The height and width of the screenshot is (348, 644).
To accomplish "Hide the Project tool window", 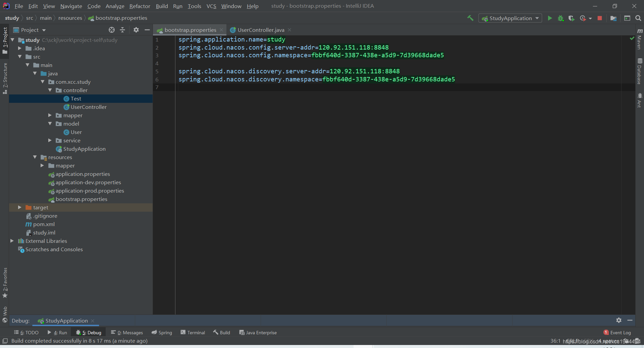I will tap(147, 30).
